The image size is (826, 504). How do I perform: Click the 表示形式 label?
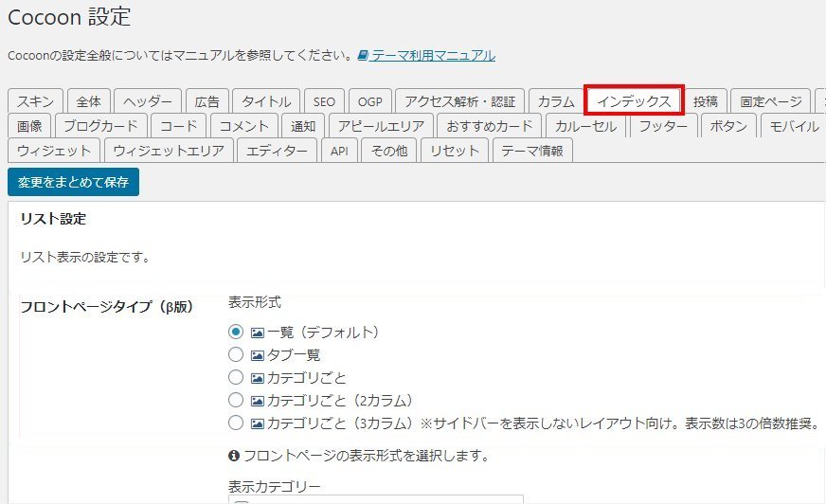point(255,302)
